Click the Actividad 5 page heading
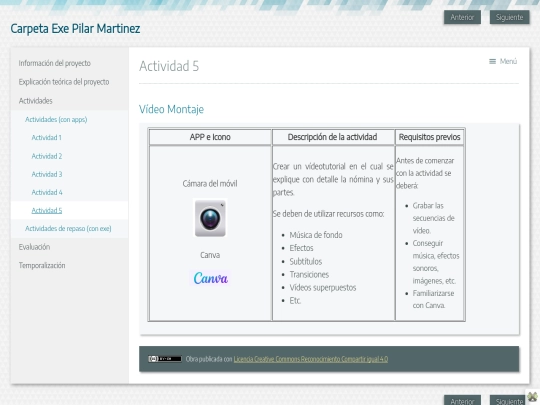 [x=169, y=66]
